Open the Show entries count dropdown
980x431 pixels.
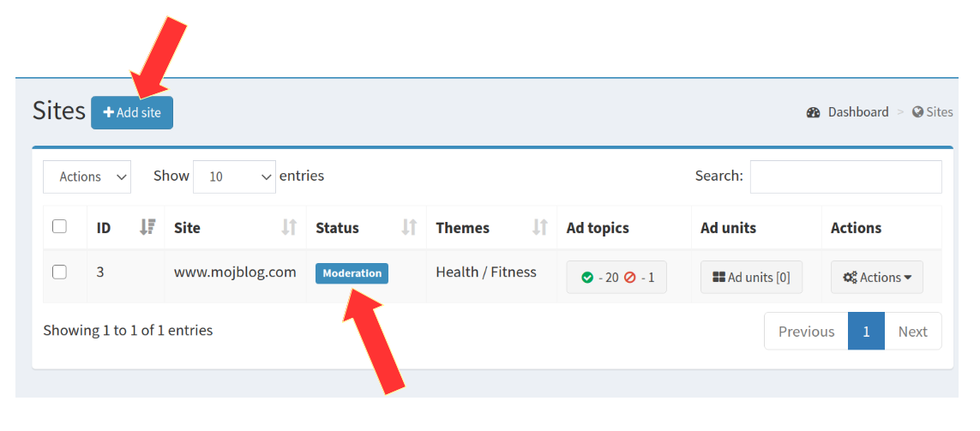click(234, 177)
